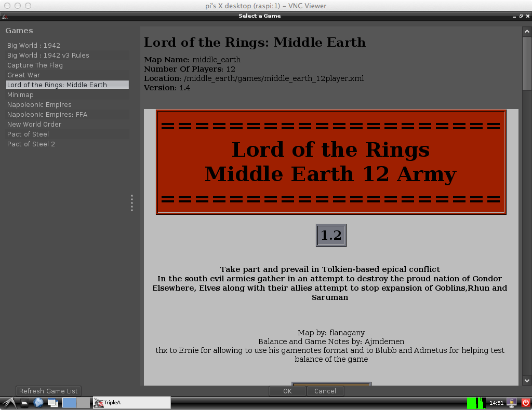Click the Location path text middle_earth_12player.xml
This screenshot has width=532, height=410.
(274, 78)
